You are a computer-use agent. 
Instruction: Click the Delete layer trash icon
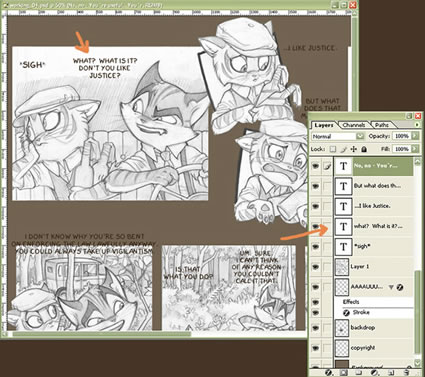click(x=406, y=373)
